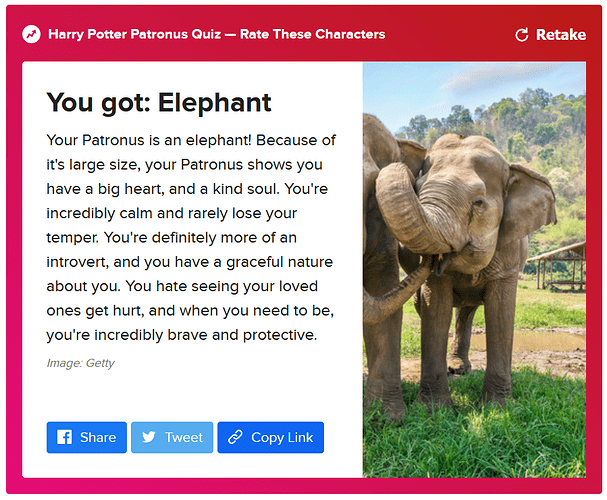Image resolution: width=607 pixels, height=500 pixels.
Task: Share the result on Facebook
Action: [x=87, y=437]
